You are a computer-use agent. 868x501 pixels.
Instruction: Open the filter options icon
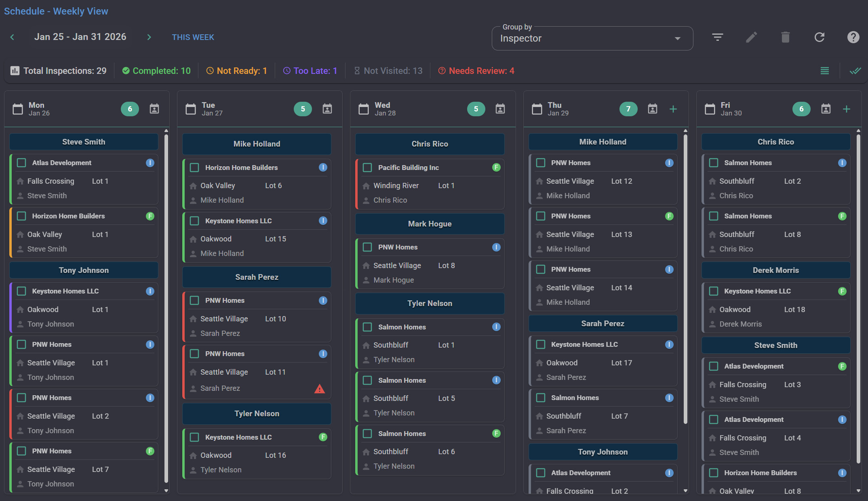pyautogui.click(x=717, y=37)
